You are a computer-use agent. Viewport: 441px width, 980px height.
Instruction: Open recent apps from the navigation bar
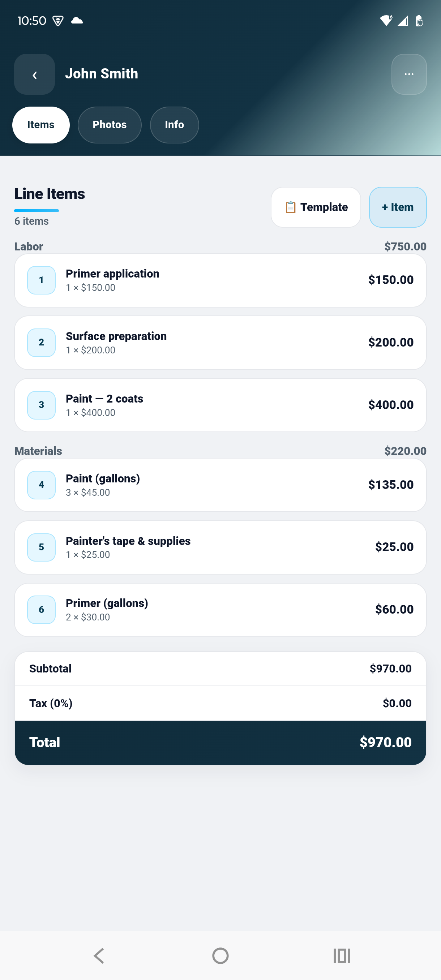tap(341, 956)
